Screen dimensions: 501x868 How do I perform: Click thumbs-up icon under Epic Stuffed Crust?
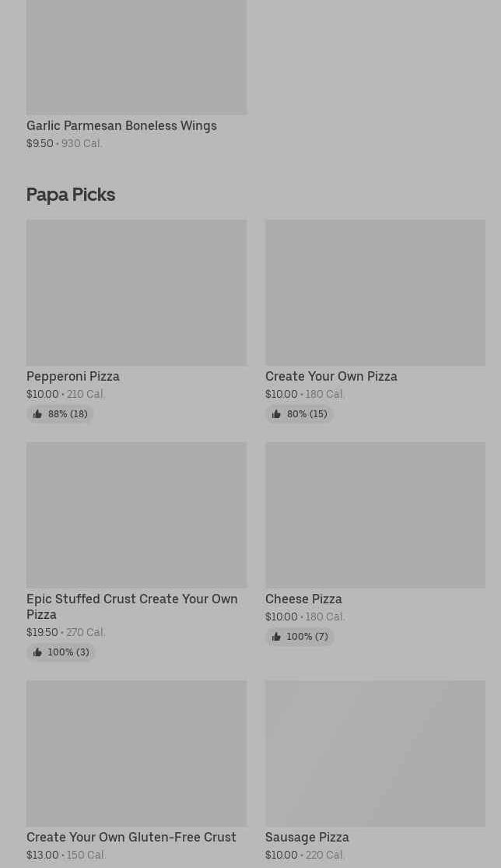[x=37, y=652]
